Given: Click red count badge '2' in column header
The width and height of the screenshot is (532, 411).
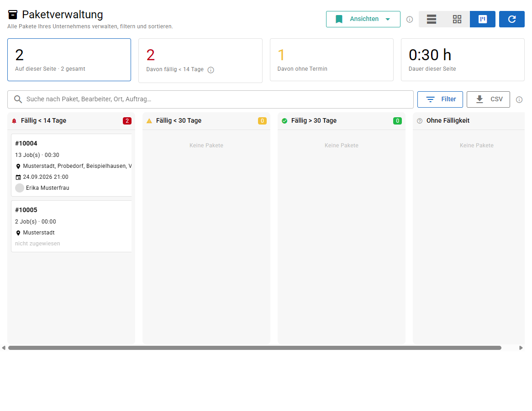Looking at the screenshot, I should pos(127,121).
